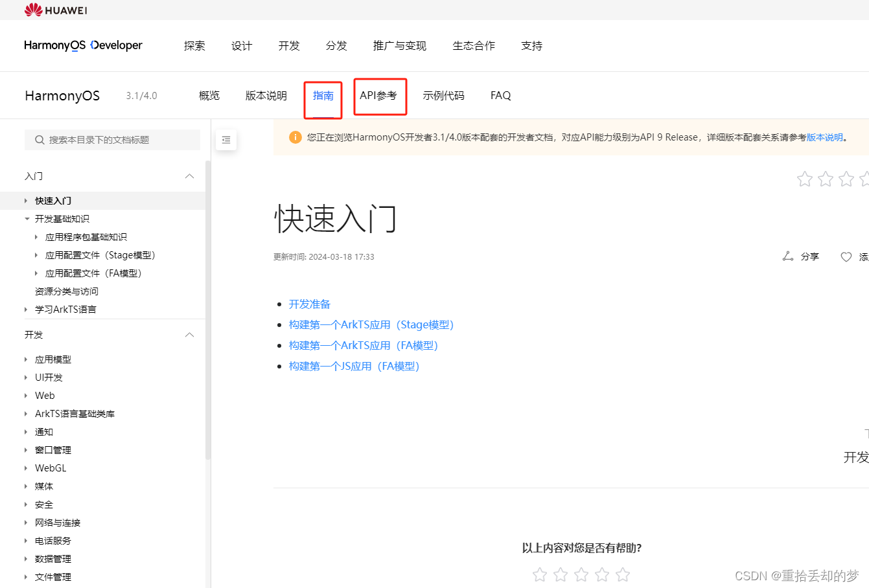Rate four stars in the bottom feedback row
Viewport: 869px width, 588px height.
[x=602, y=574]
